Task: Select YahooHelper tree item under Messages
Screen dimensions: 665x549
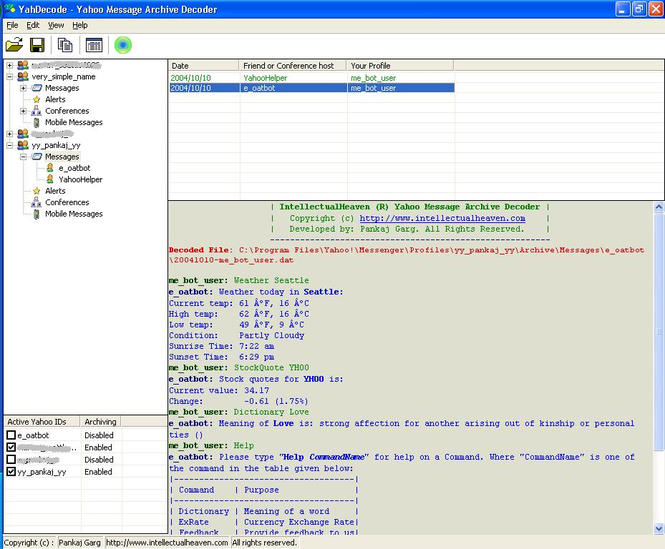Action: point(81,179)
